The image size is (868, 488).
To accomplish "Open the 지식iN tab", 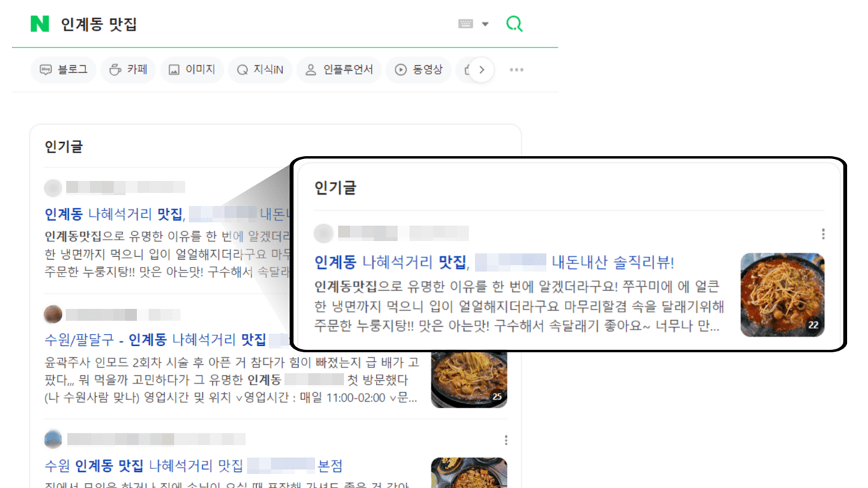I will (260, 70).
